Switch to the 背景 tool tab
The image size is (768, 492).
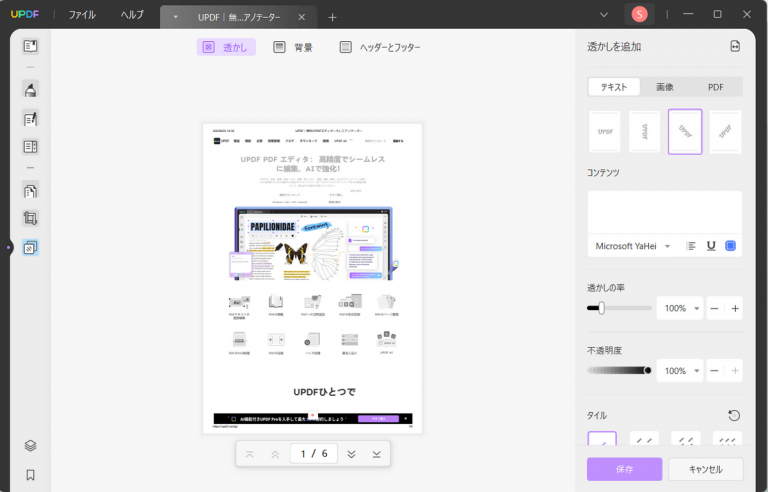pyautogui.click(x=293, y=47)
